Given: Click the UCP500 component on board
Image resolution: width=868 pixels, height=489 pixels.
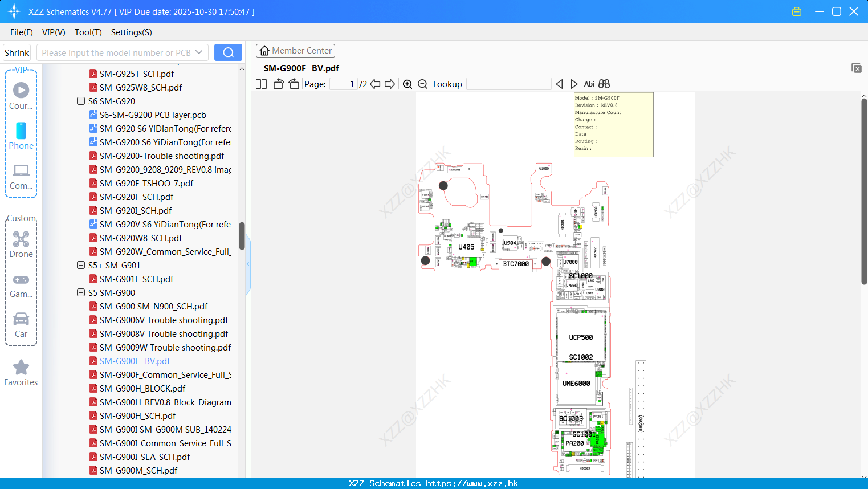Looking at the screenshot, I should tap(581, 337).
